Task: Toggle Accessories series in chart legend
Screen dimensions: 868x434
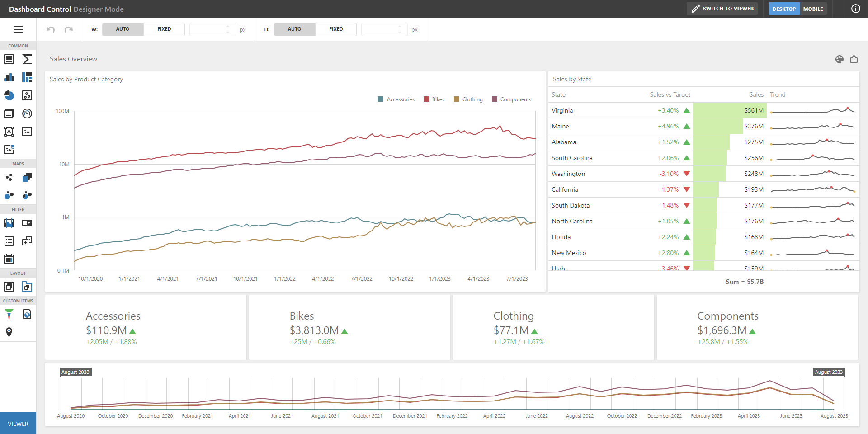Action: pyautogui.click(x=396, y=99)
